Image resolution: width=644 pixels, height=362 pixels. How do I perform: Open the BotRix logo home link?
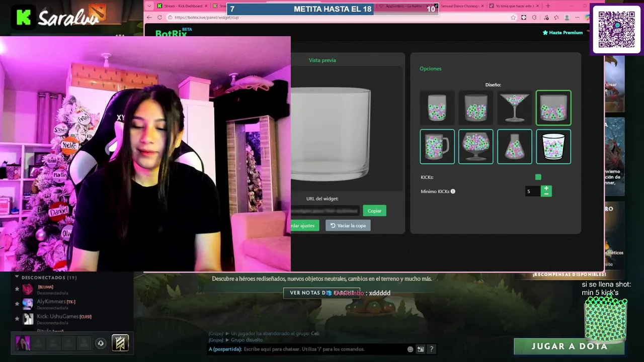pos(174,33)
